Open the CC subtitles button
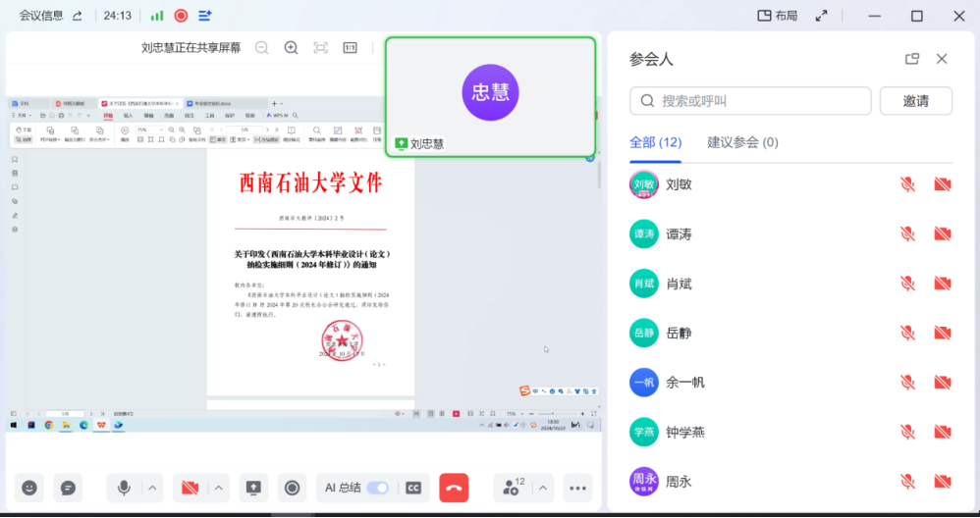This screenshot has width=980, height=518. pyautogui.click(x=413, y=488)
